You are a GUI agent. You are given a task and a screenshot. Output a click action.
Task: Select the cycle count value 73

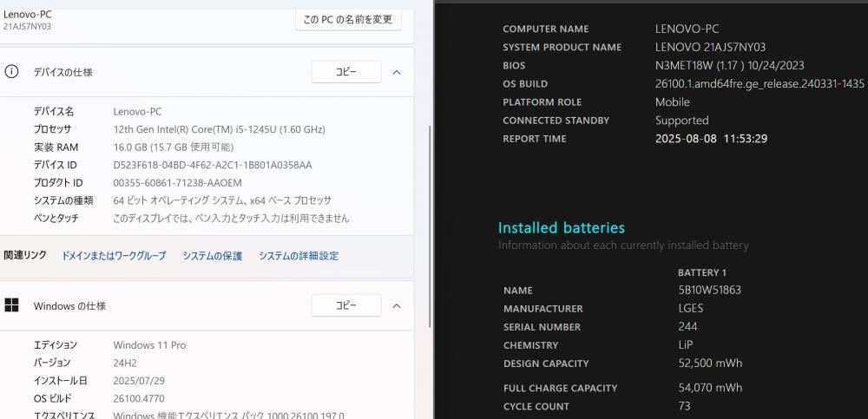pyautogui.click(x=684, y=406)
